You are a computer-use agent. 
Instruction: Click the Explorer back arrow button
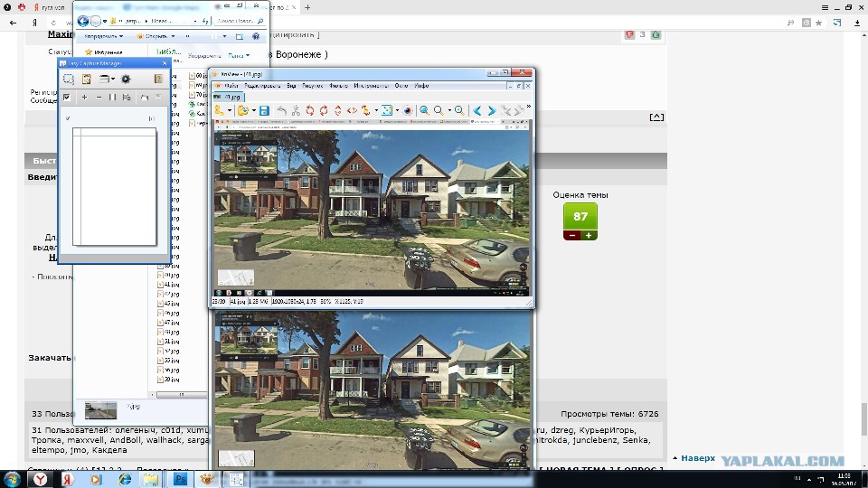tap(83, 21)
